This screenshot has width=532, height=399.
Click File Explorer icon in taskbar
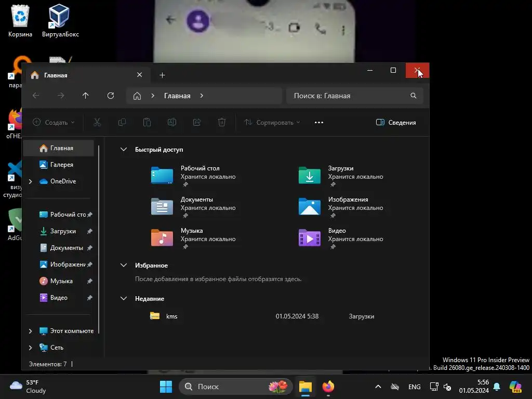point(305,387)
